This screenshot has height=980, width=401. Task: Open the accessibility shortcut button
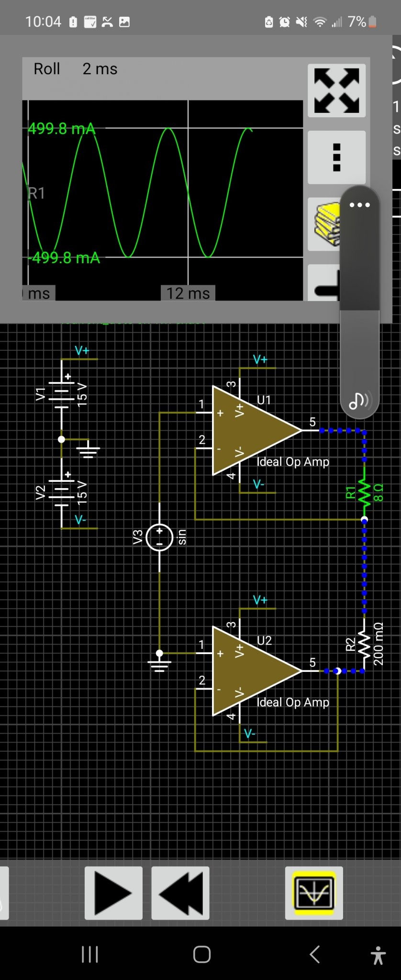(378, 955)
